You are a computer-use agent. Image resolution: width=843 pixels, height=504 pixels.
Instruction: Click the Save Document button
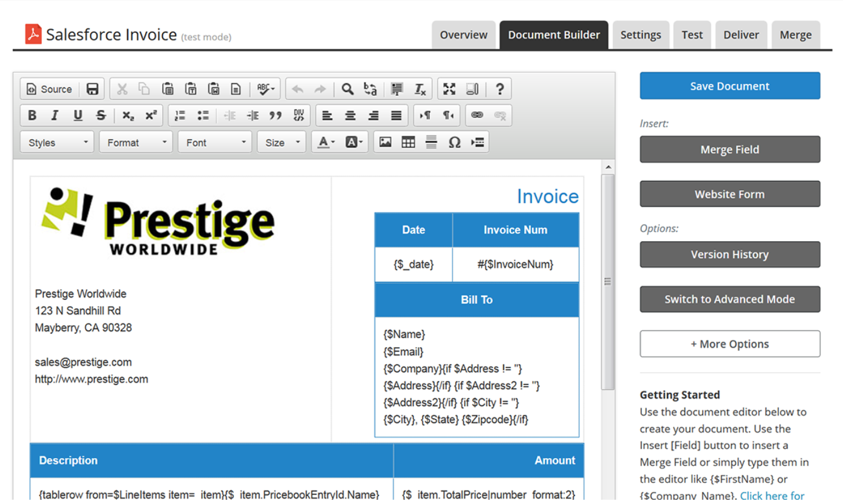click(730, 86)
